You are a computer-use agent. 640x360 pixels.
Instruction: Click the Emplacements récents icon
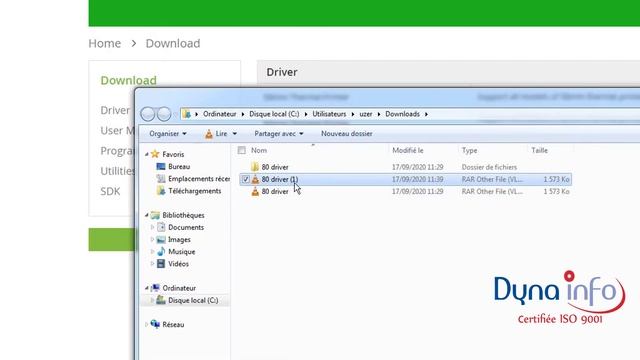tap(161, 179)
